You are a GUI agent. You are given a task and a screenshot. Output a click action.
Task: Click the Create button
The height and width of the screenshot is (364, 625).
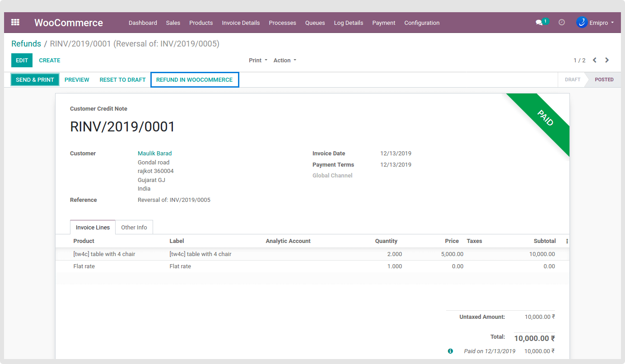coord(50,61)
